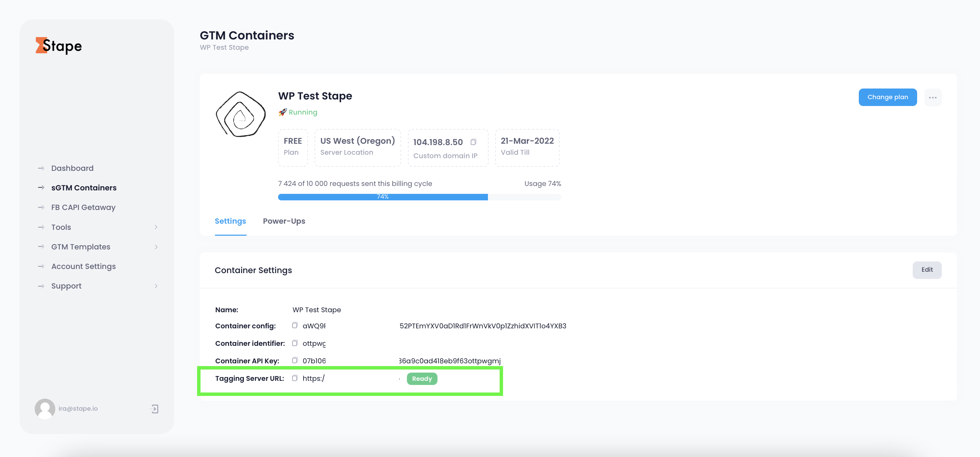The image size is (980, 457).
Task: Select the Settings tab
Action: point(230,221)
